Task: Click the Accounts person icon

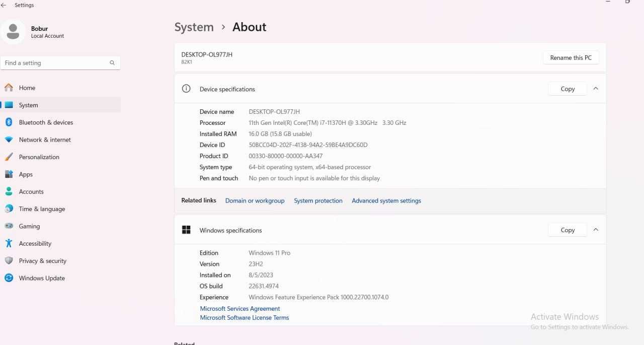Action: (x=9, y=191)
